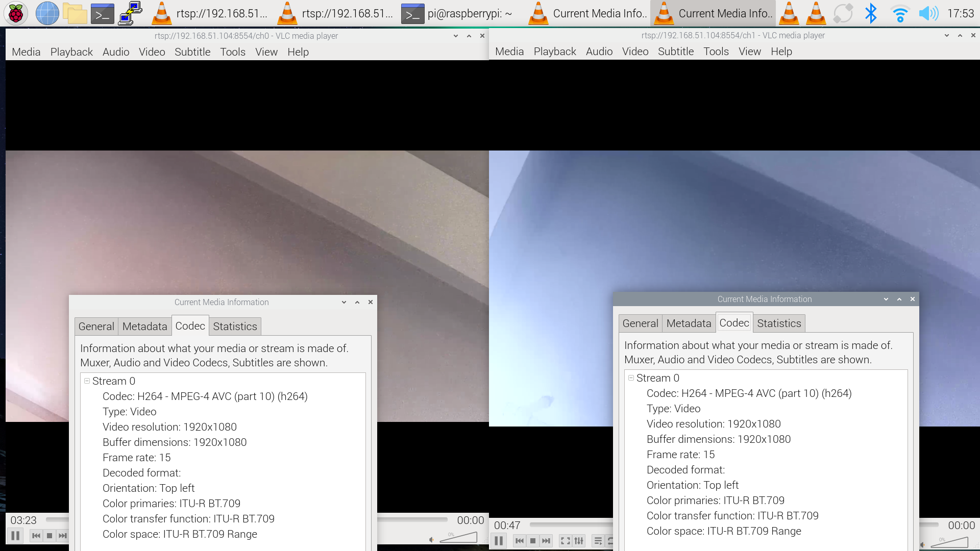Collapse Stream 0 in right info window
Screen dimensions: 980x551
(631, 378)
